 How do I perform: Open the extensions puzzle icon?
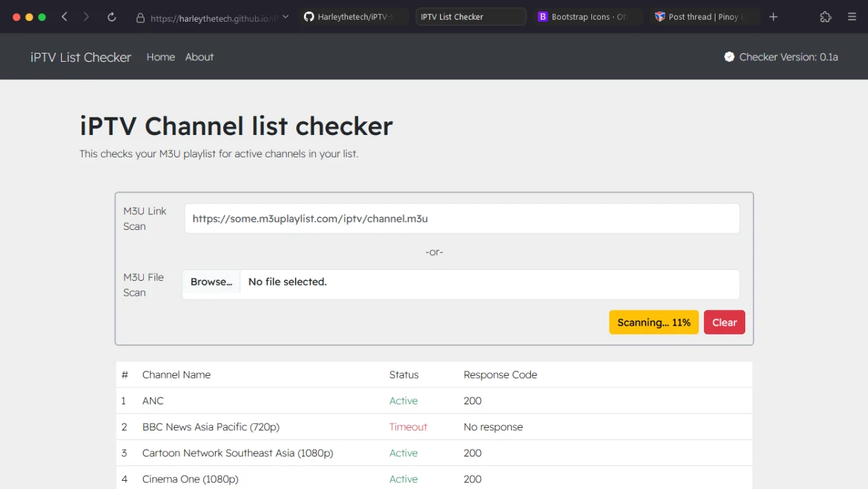(825, 17)
